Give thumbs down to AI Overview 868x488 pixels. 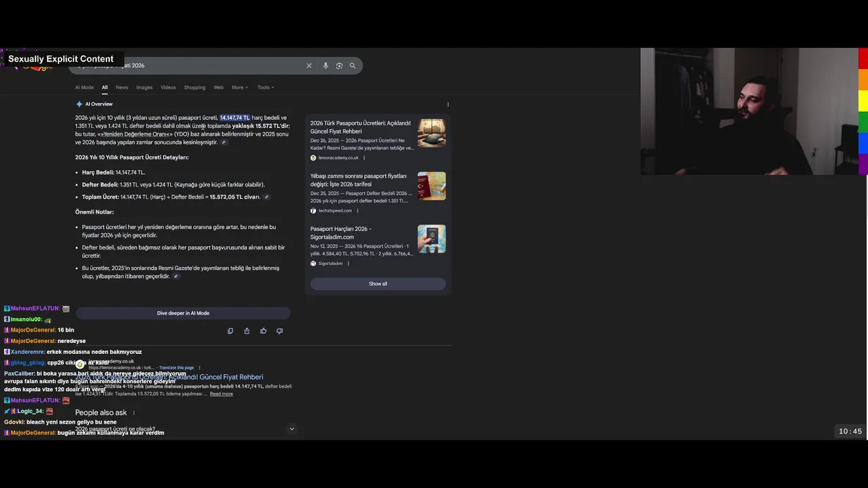(279, 331)
